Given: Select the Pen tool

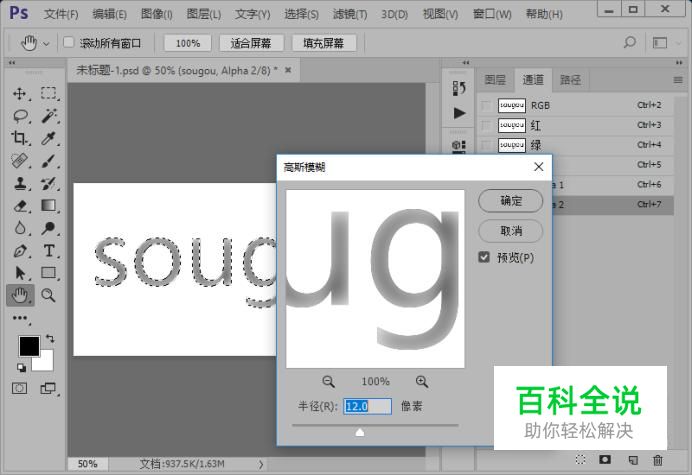Looking at the screenshot, I should 20,251.
